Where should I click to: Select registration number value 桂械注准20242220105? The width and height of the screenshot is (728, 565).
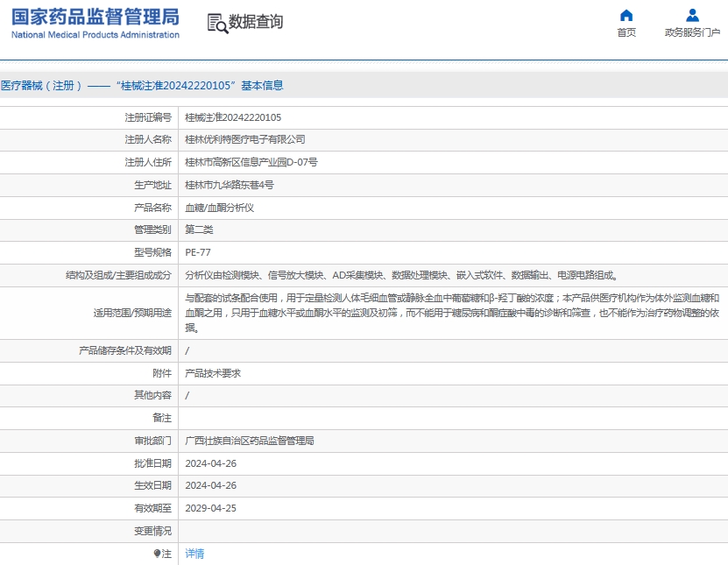point(233,117)
